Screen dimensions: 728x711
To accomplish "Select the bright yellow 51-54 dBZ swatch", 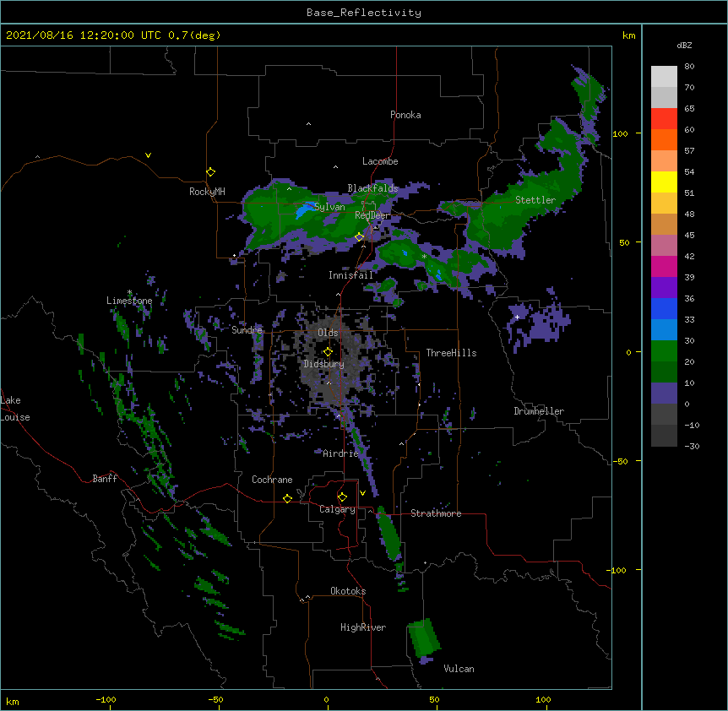I will pyautogui.click(x=664, y=182).
